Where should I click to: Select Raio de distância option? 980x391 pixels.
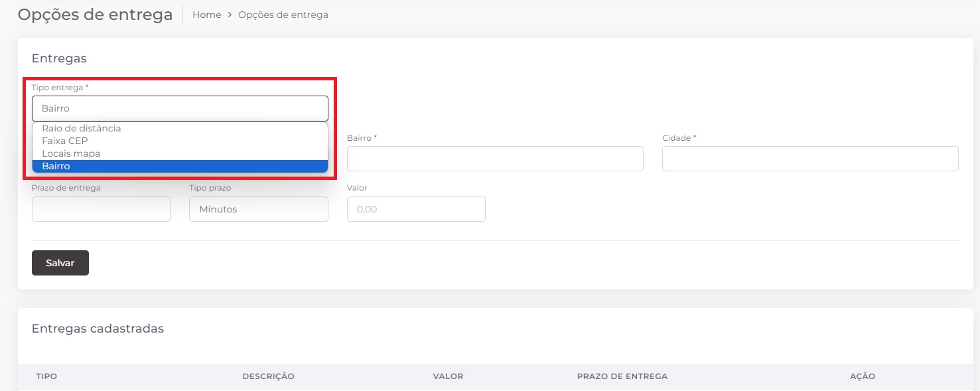point(82,128)
